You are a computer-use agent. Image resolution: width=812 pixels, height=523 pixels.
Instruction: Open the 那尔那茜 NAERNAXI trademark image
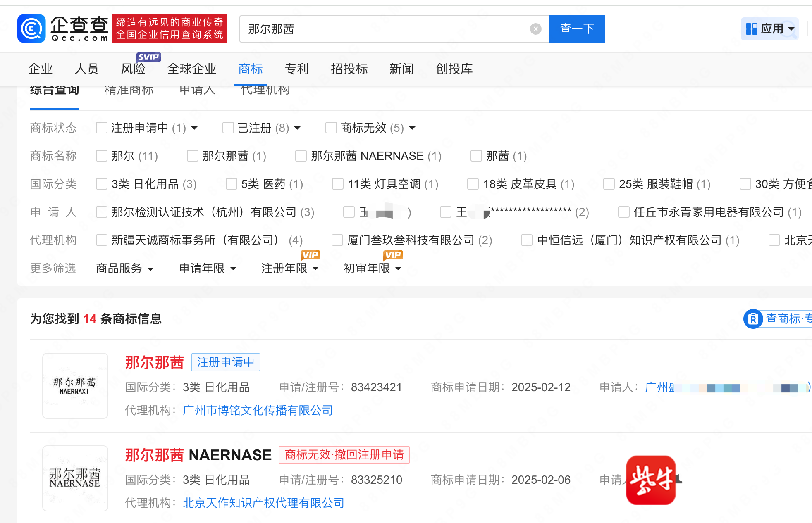pyautogui.click(x=75, y=386)
